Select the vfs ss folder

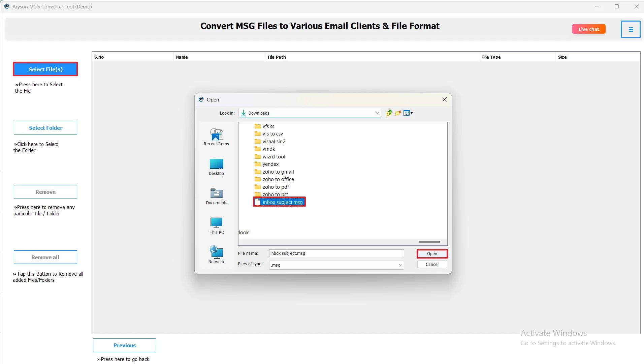pyautogui.click(x=265, y=126)
